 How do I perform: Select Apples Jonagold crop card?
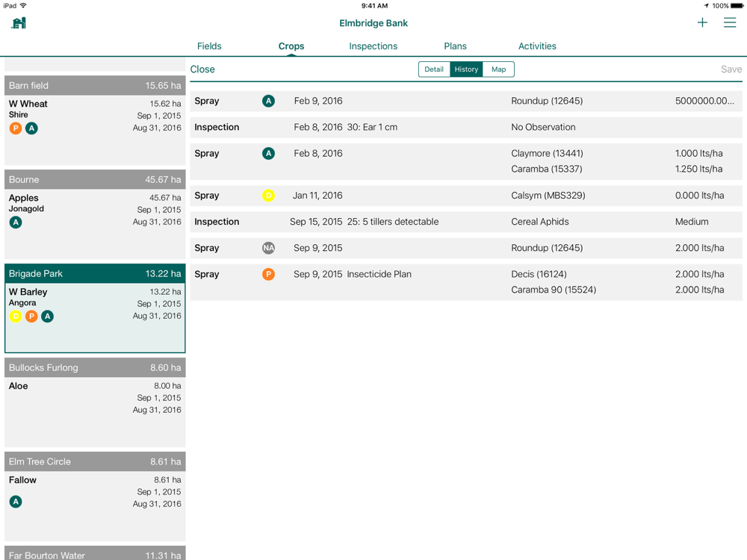(95, 224)
